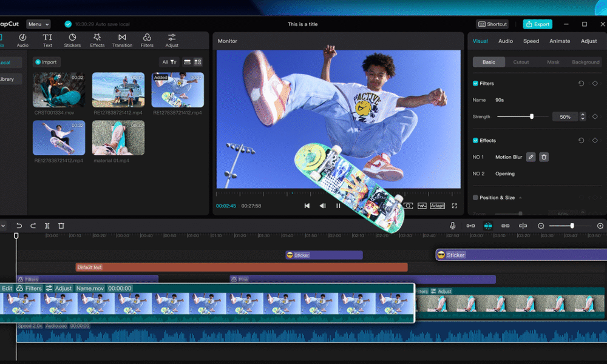Select the Cutout sub-tab
This screenshot has height=364, width=607.
click(x=521, y=62)
